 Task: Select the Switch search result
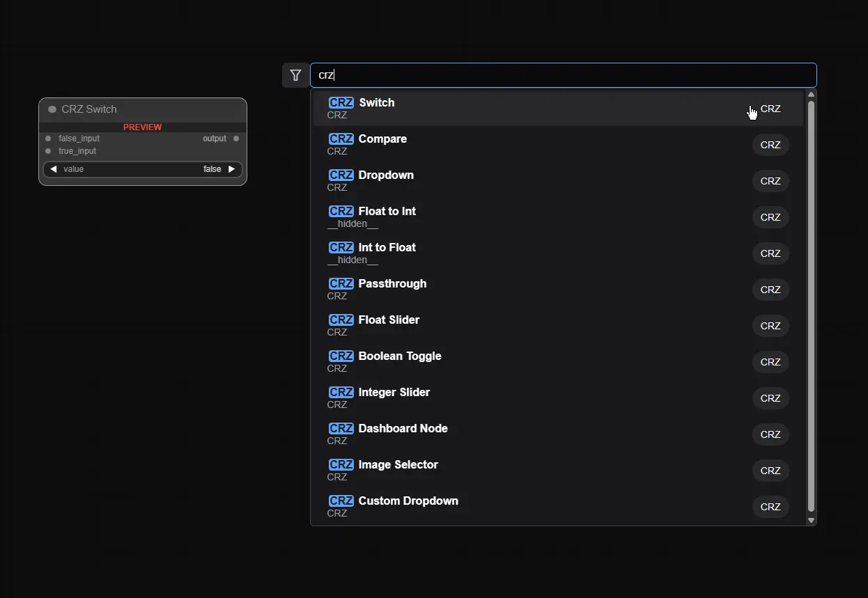376,103
